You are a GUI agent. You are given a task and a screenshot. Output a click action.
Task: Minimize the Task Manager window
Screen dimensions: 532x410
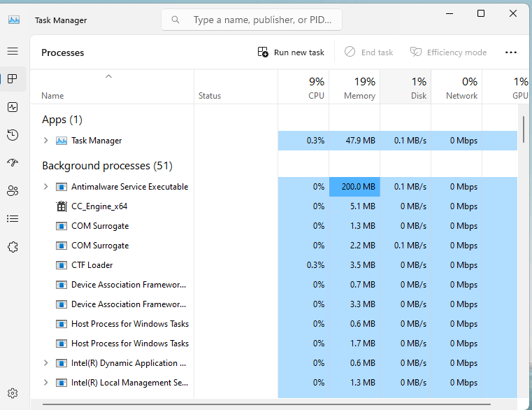click(450, 13)
